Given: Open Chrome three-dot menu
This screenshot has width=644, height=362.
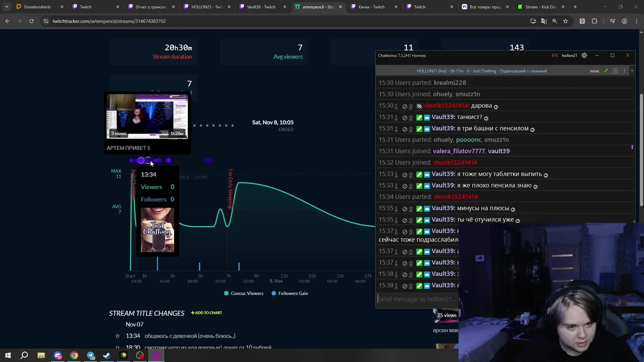Looking at the screenshot, I should [636, 21].
